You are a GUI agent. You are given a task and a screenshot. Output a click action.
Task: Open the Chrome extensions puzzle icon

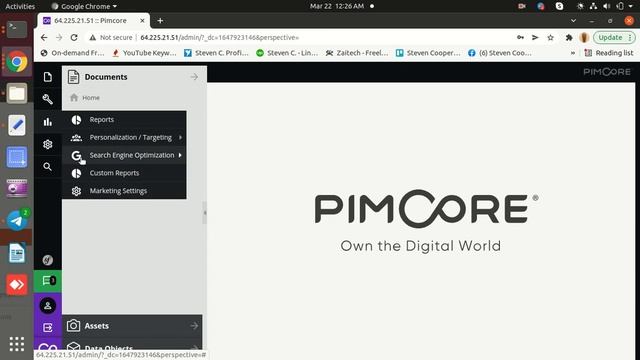click(569, 38)
